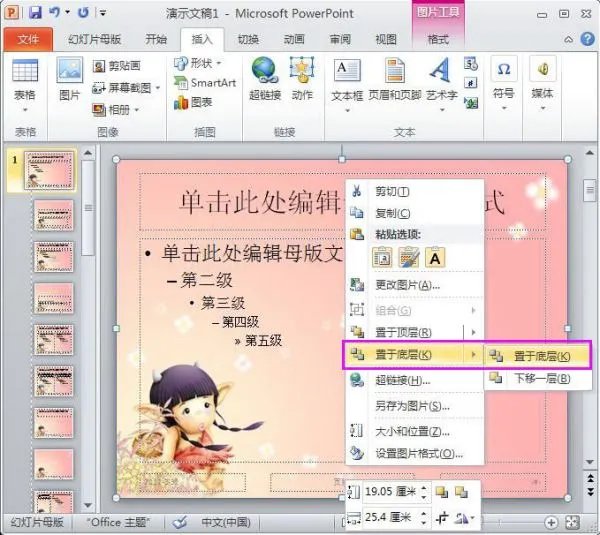Click the 媒体 (Media) speaker icon
This screenshot has width=600, height=535.
tap(543, 78)
